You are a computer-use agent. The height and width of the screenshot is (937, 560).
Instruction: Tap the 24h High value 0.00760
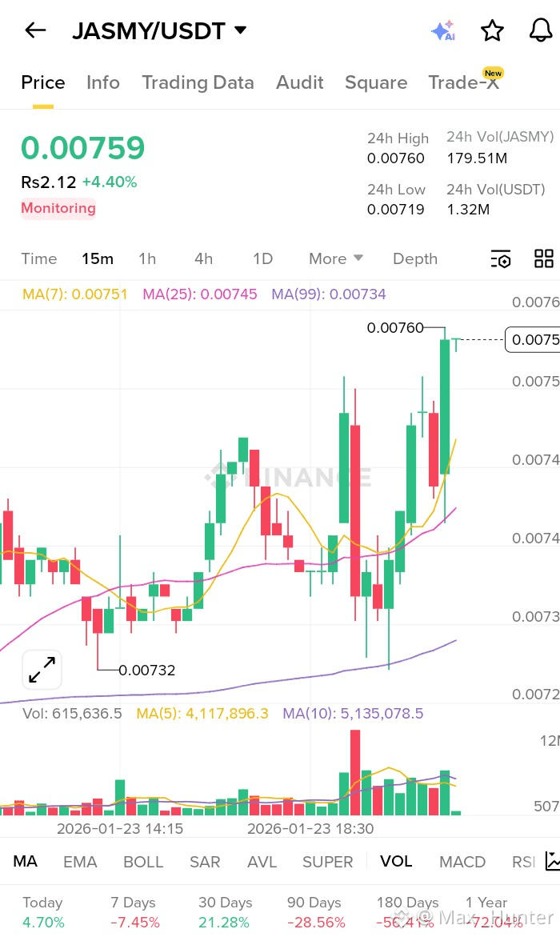[396, 158]
